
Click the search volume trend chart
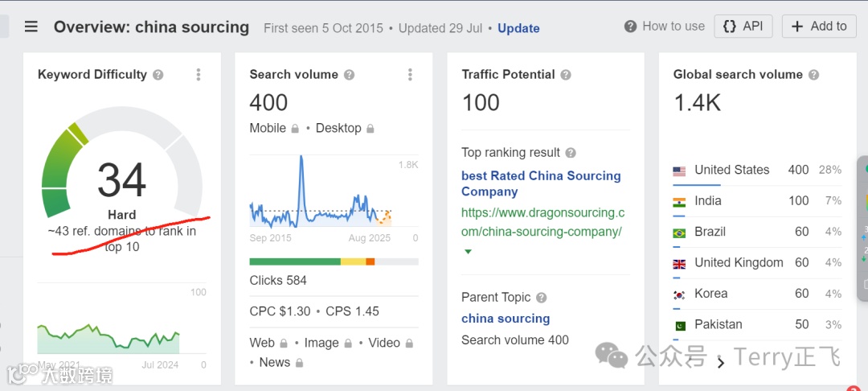321,197
